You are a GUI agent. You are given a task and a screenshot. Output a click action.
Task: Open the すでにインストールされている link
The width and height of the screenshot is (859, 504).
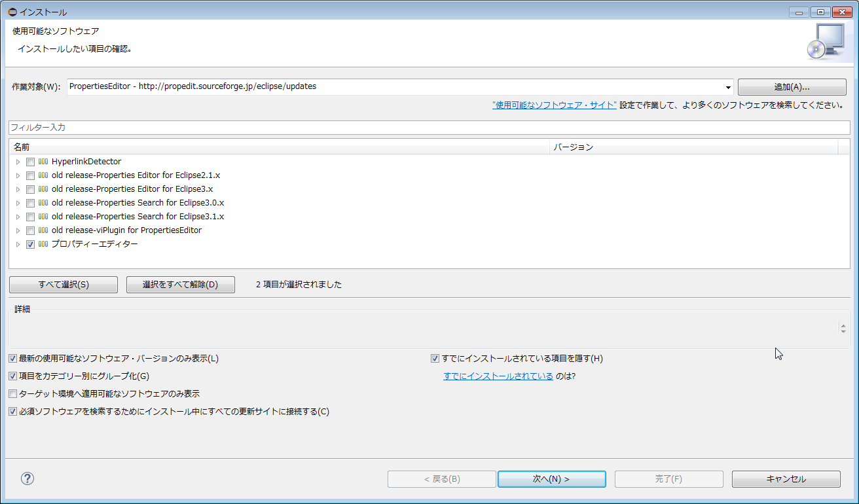click(x=498, y=376)
